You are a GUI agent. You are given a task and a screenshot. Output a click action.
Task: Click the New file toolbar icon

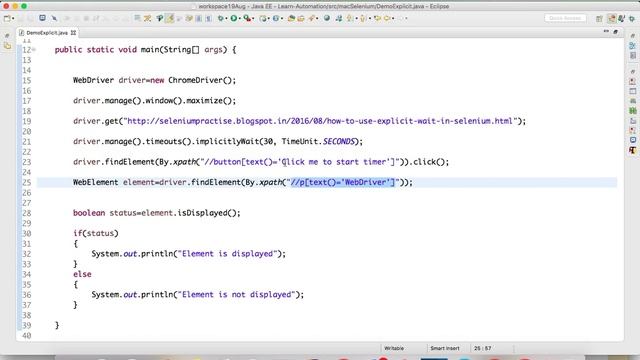tap(7, 18)
